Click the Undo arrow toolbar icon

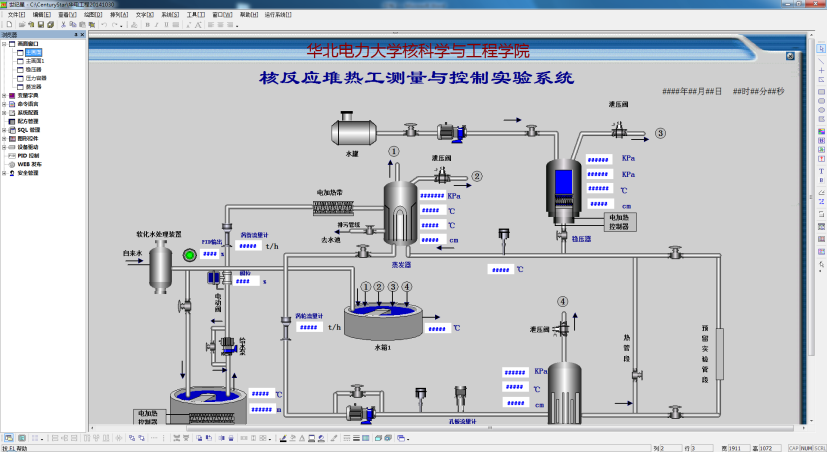[x=104, y=24]
